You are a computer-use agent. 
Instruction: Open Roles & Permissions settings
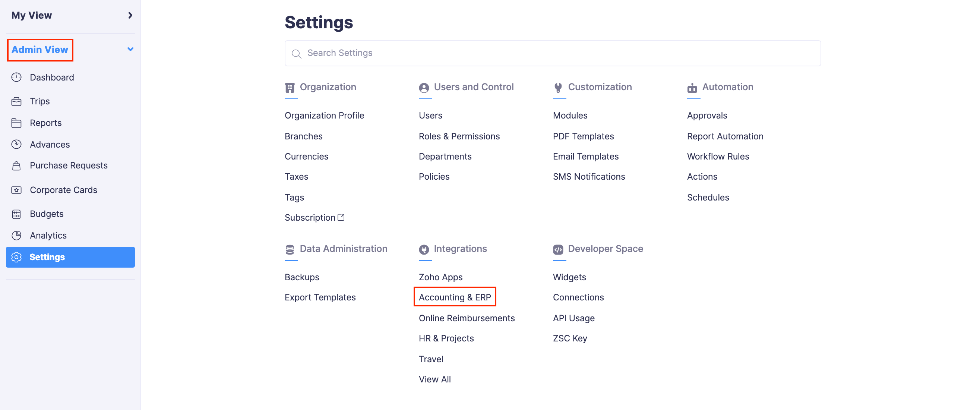click(x=459, y=136)
